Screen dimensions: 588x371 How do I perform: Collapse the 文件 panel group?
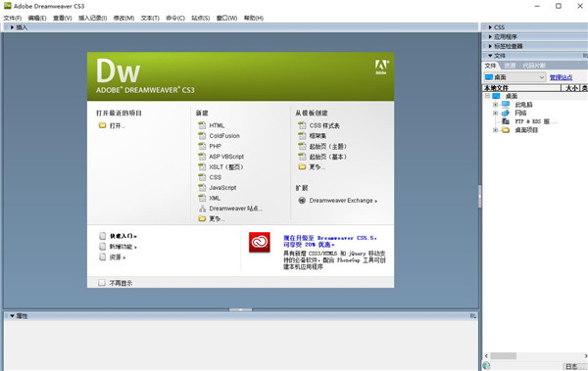tap(490, 56)
